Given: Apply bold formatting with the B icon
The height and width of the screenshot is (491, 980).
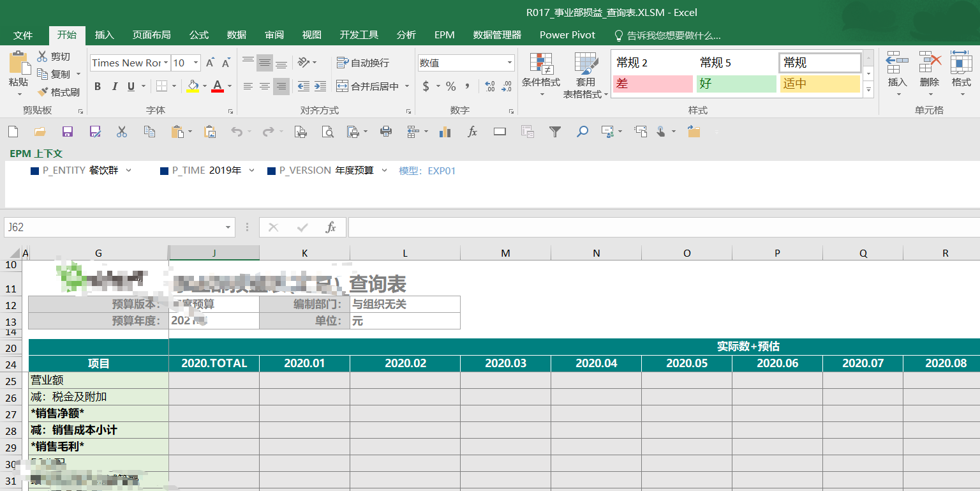Looking at the screenshot, I should pyautogui.click(x=97, y=86).
